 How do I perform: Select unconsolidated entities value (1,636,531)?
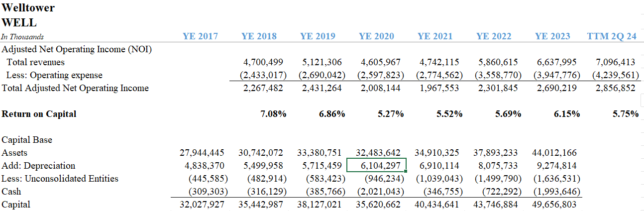pyautogui.click(x=557, y=179)
